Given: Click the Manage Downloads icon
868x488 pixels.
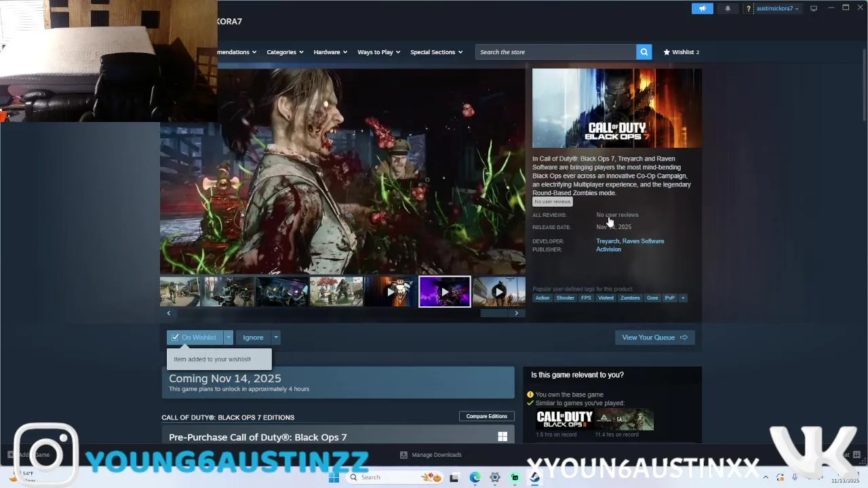Looking at the screenshot, I should [x=403, y=455].
